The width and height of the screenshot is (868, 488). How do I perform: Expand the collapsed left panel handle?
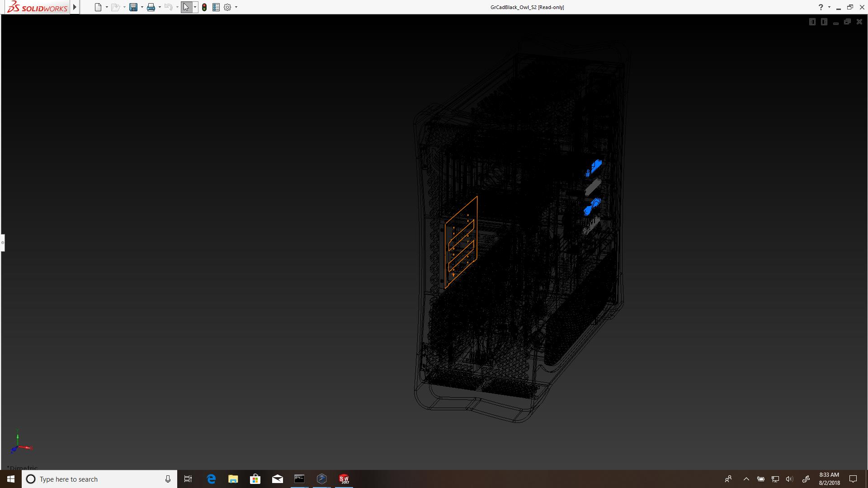[3, 243]
